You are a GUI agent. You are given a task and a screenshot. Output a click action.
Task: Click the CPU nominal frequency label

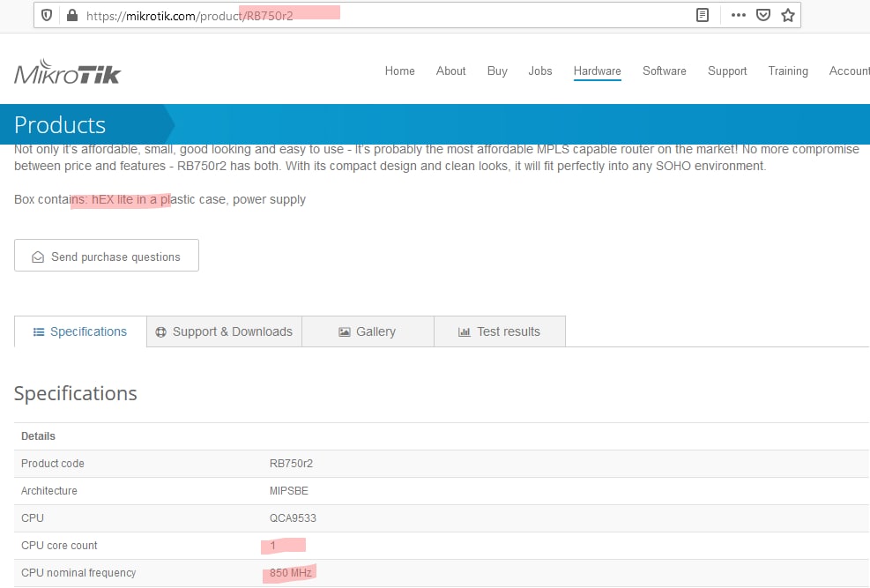coord(78,572)
